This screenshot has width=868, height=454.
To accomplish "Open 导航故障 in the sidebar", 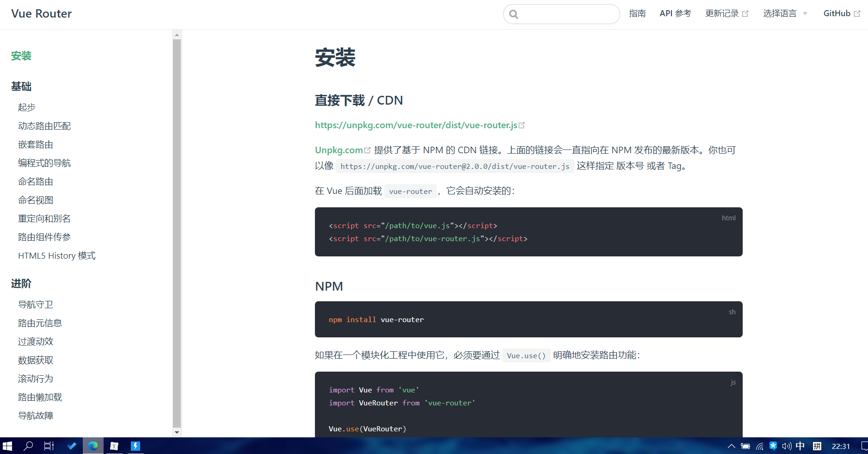I will click(x=36, y=416).
